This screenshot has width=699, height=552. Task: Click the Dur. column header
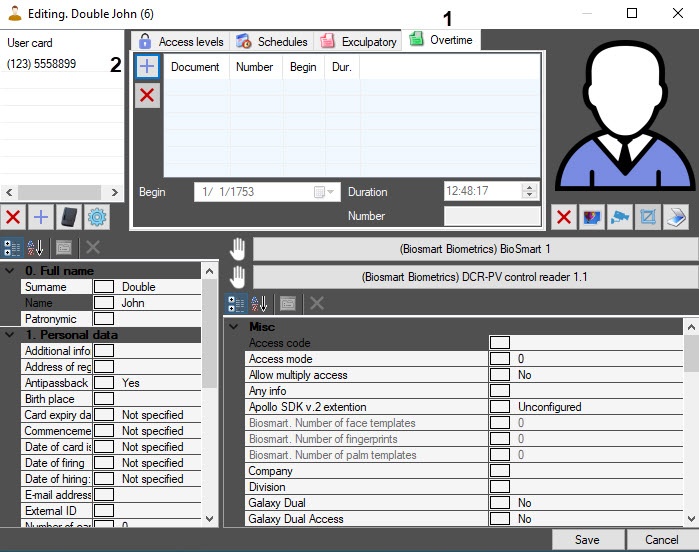342,67
